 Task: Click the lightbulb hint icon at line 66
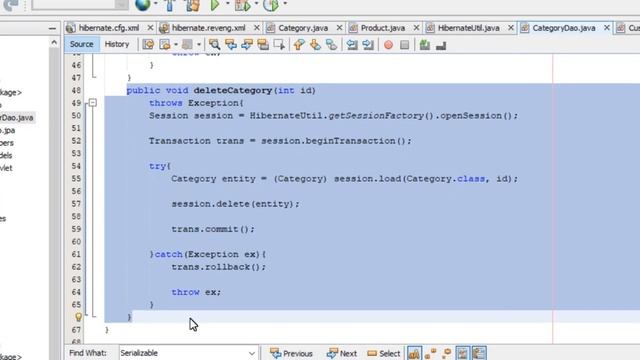pyautogui.click(x=78, y=317)
